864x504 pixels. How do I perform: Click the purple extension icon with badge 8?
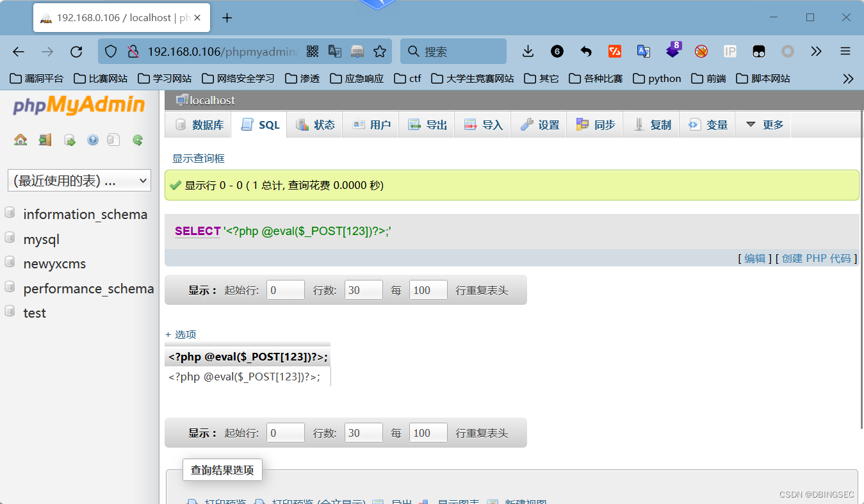pos(673,50)
